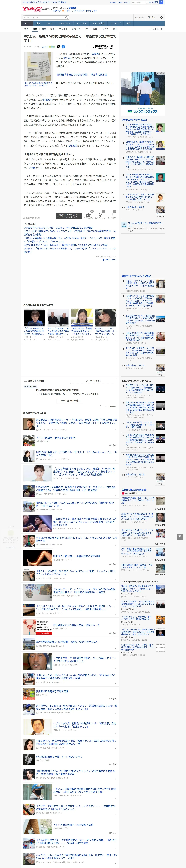Screen dimensions: 186x868
Task: Open the 国際 category
Action: [x=44, y=29]
